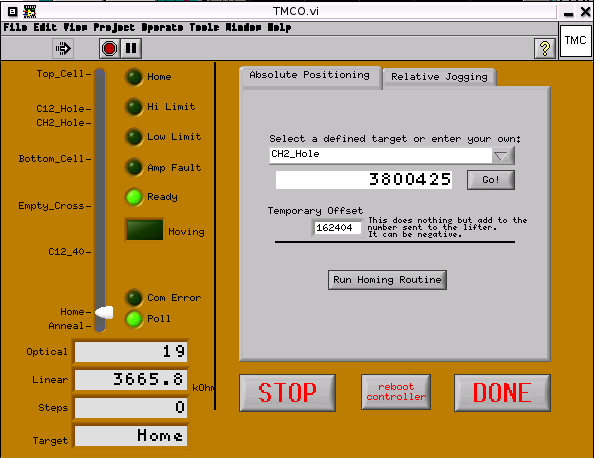Click the lifter position slider handle at Home
The height and width of the screenshot is (458, 594).
(104, 313)
